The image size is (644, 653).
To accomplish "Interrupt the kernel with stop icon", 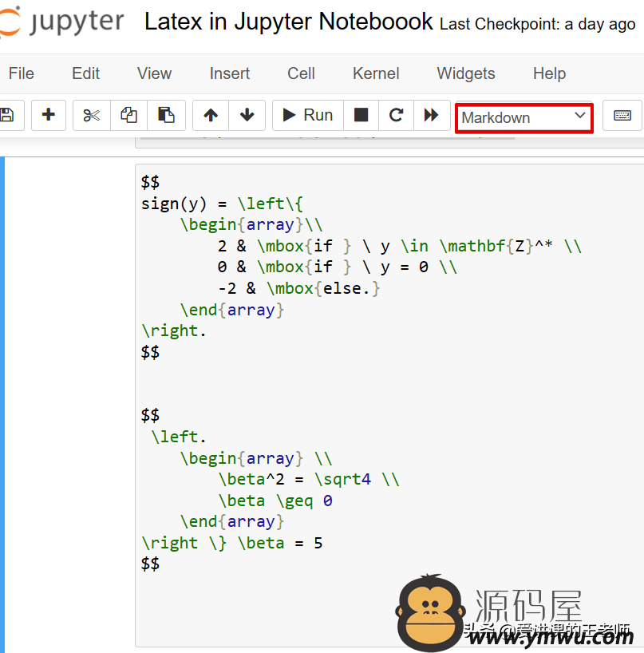I will [x=361, y=115].
